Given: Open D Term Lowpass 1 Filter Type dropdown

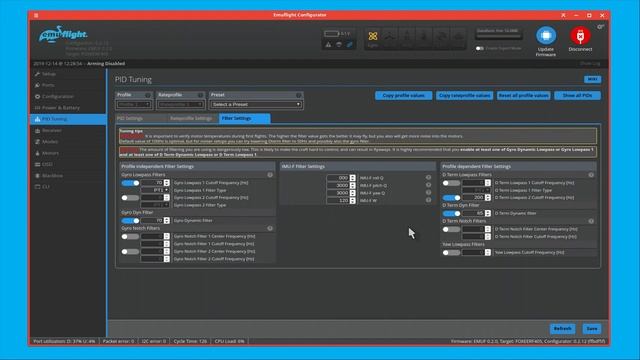Looking at the screenshot, I should (476, 190).
